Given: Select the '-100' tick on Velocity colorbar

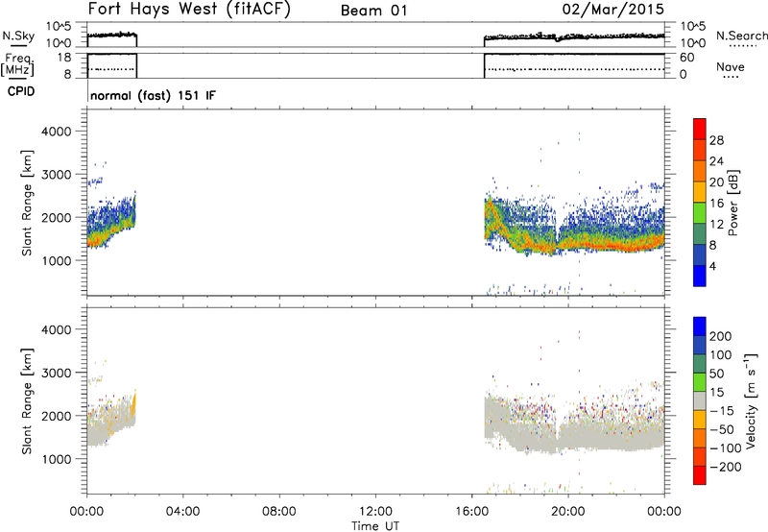Looking at the screenshot, I should pos(726,448).
